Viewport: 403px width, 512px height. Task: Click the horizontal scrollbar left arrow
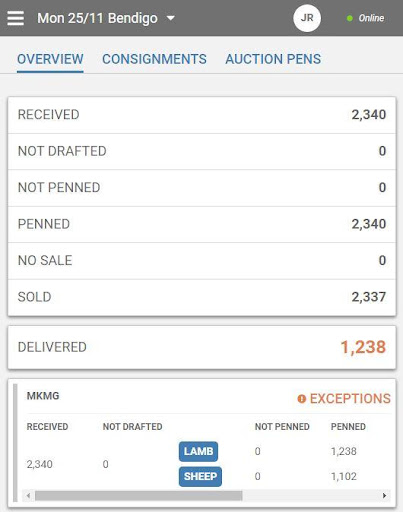pos(29,495)
